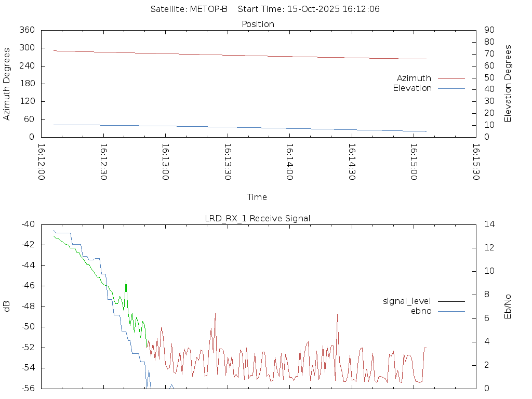Click the 16:14:30 time axis tick label

tap(351, 162)
